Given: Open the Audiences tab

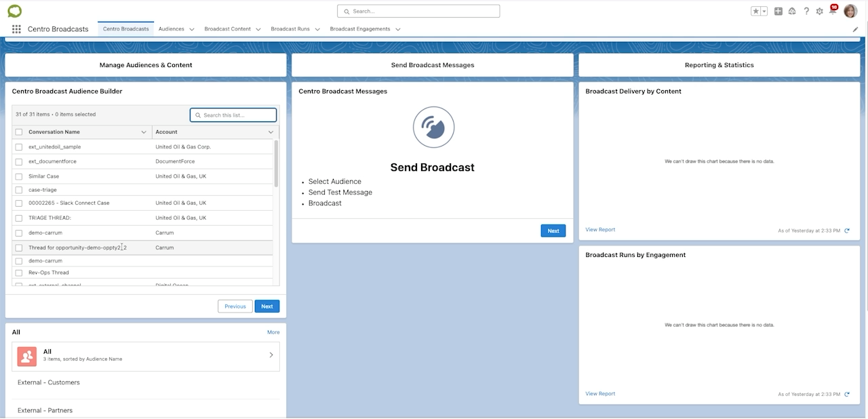Looking at the screenshot, I should (x=172, y=29).
